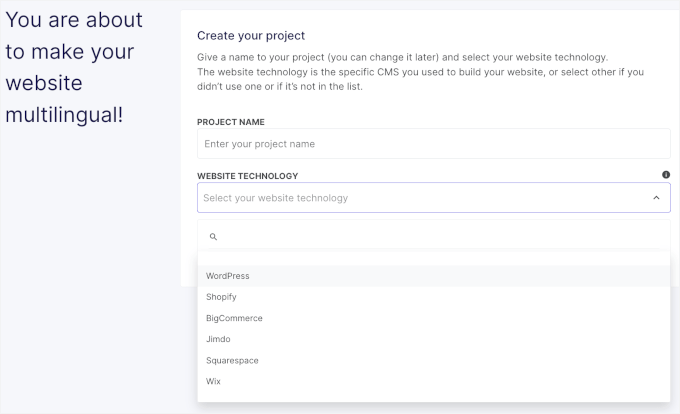The width and height of the screenshot is (680, 414).
Task: Select the Jimdo option
Action: pyautogui.click(x=218, y=339)
